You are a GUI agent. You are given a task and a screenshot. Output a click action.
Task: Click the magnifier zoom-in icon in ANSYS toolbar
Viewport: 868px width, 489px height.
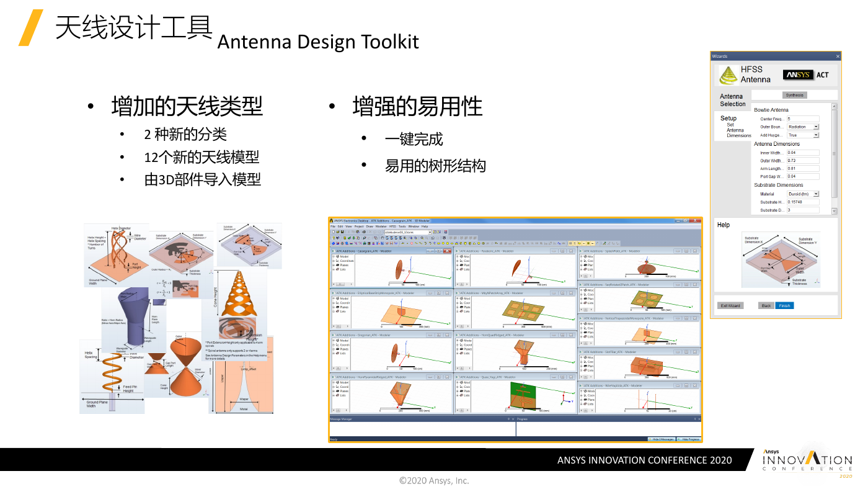click(x=422, y=238)
